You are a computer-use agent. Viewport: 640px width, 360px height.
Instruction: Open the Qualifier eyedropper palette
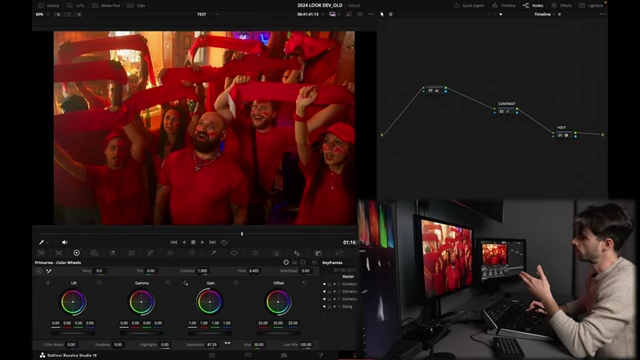coord(213,253)
